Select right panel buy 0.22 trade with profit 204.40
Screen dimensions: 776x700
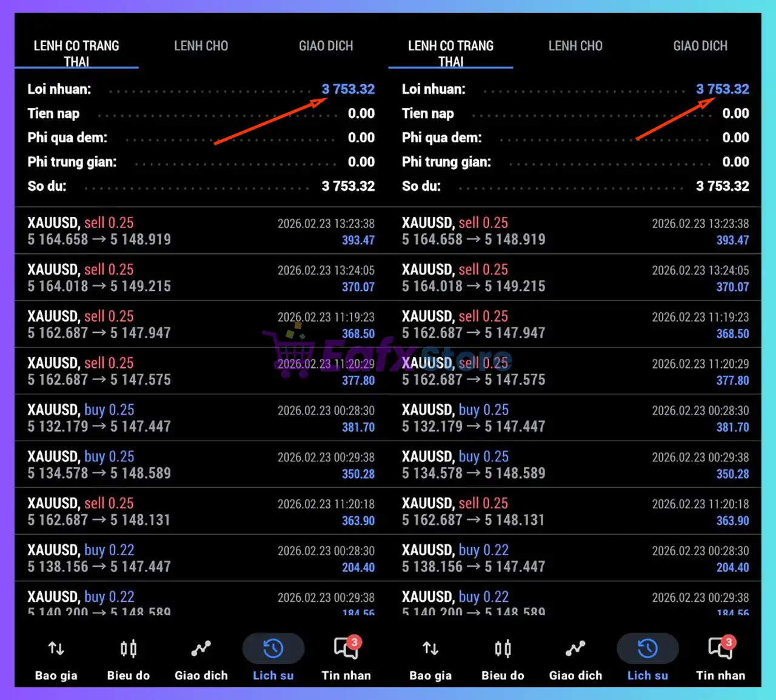pyautogui.click(x=575, y=558)
